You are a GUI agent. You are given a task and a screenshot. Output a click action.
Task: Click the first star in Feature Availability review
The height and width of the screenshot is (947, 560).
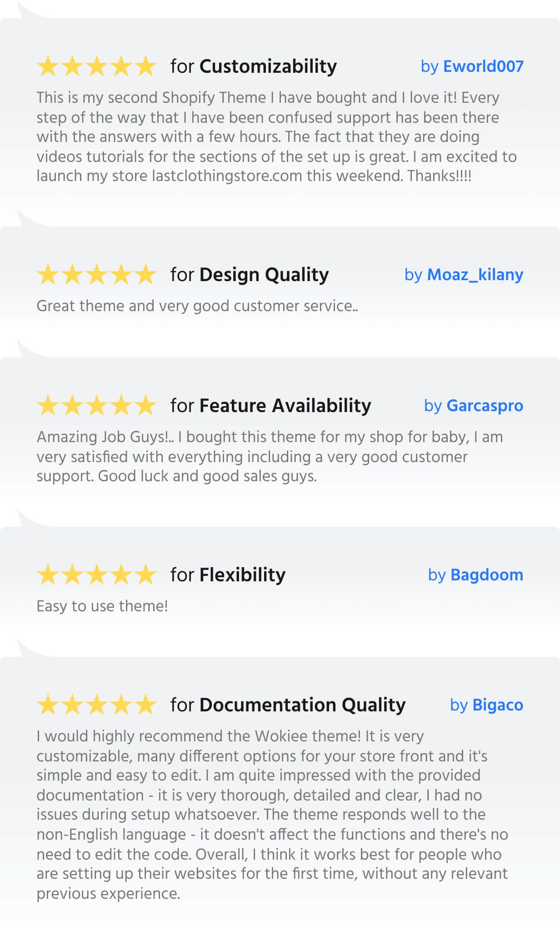48,406
